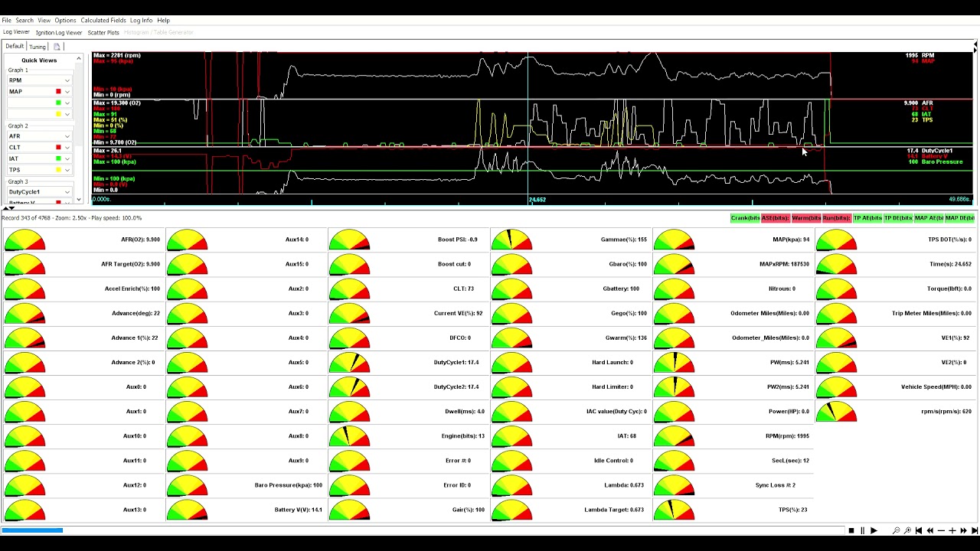
Task: Decrease playback speed with the minus icon
Action: tap(941, 530)
